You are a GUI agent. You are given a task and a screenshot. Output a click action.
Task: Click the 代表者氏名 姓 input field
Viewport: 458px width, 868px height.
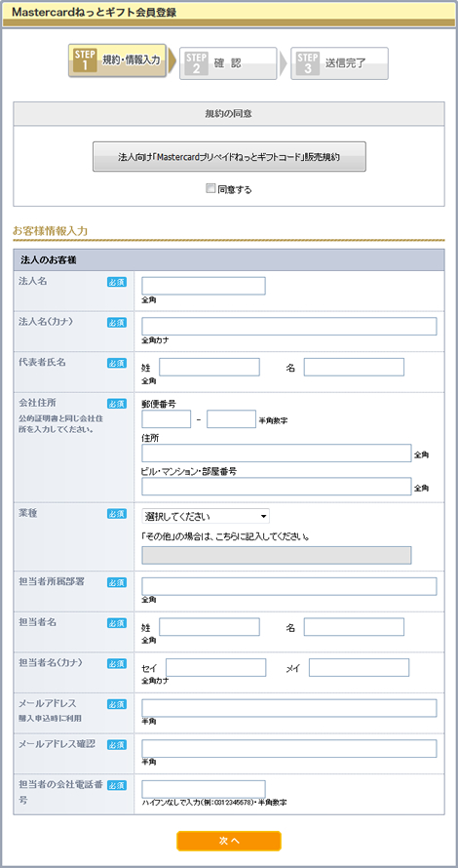point(210,367)
